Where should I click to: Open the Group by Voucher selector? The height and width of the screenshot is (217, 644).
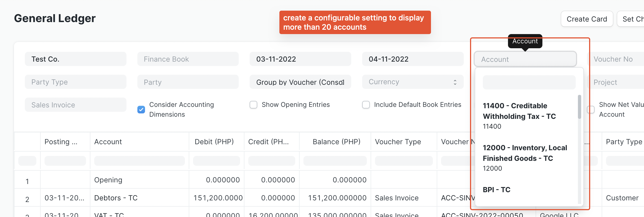click(x=300, y=82)
